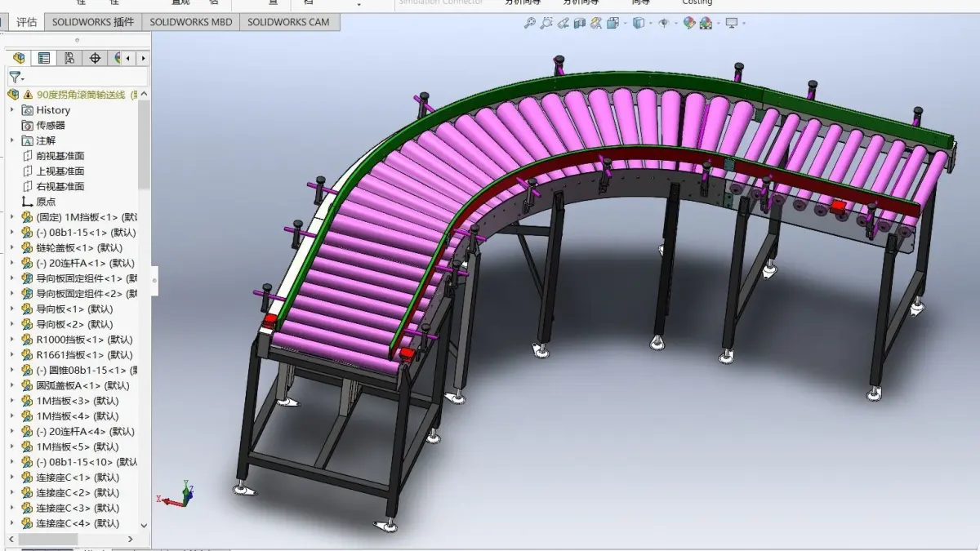The height and width of the screenshot is (551, 980).
Task: Expand the (固定) 1M挡板<1> component
Action: pos(12,217)
